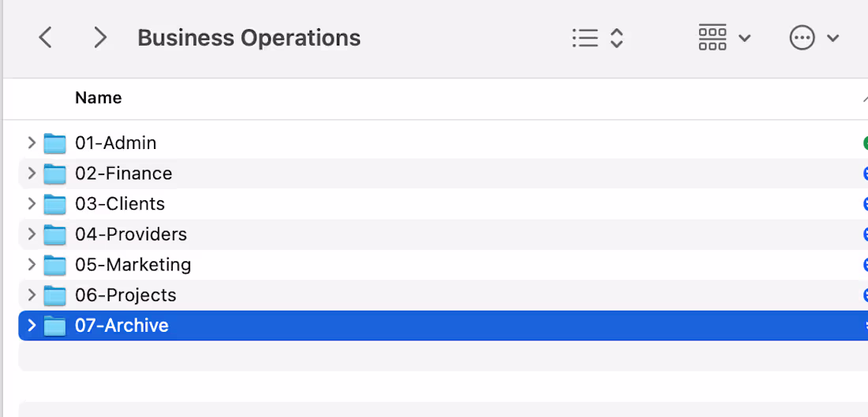Switch to list view icon

point(586,38)
